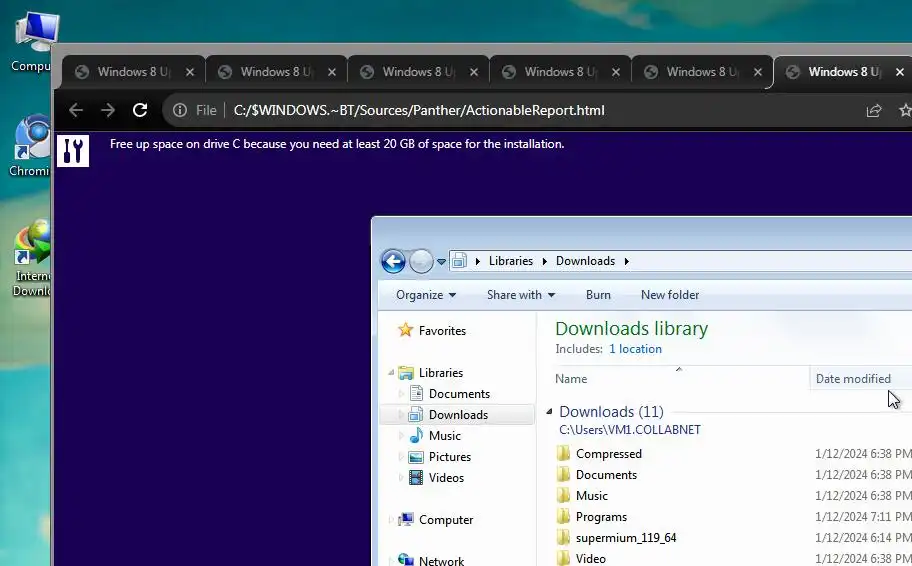Open recent locations dropdown in Explorer
The height and width of the screenshot is (566, 912).
coord(441,262)
